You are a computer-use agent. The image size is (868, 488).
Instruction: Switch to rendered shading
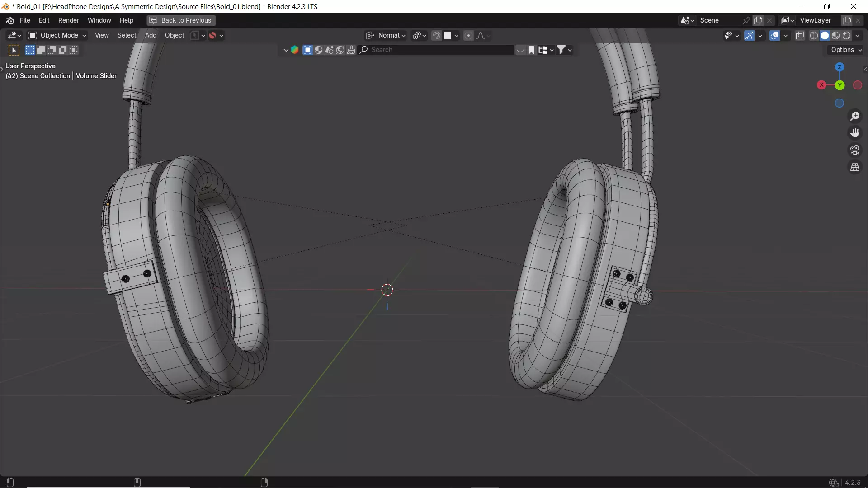pos(846,36)
